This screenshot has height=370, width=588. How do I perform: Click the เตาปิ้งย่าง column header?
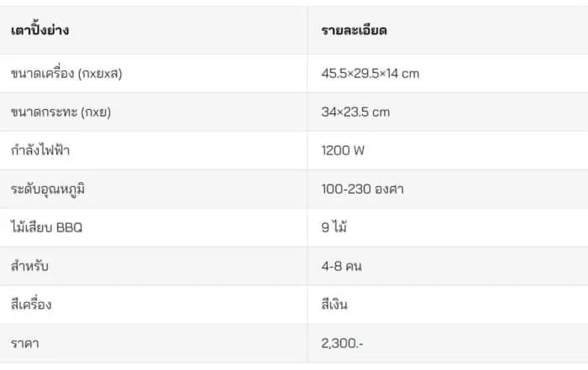click(39, 30)
